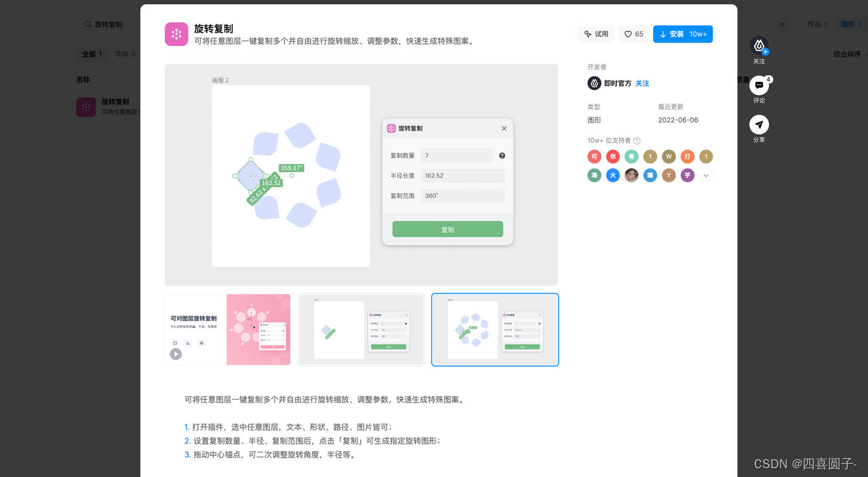Click the 旋转复制 search field in the background page

(108, 24)
